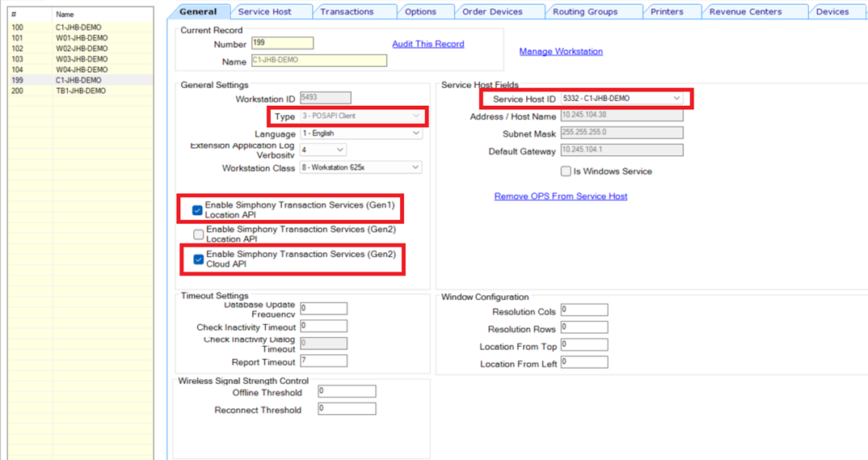Open the Transactions tab
Screen dimensions: 868x460
click(347, 12)
